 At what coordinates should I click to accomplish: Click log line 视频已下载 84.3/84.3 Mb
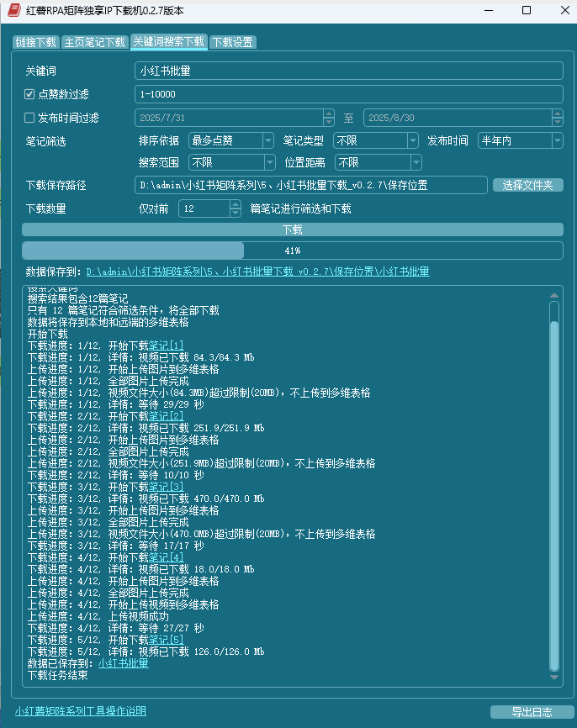[196, 357]
